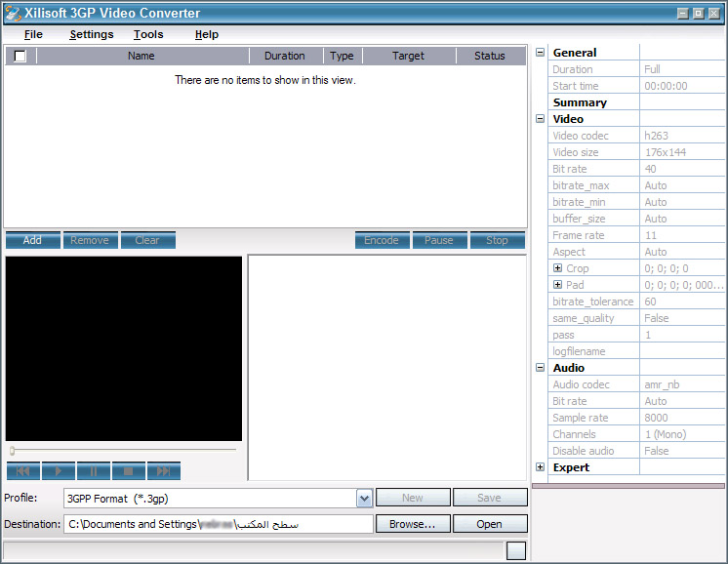Screen dimensions: 728x564
Task: Sort by the Name column header
Action: 142,57
